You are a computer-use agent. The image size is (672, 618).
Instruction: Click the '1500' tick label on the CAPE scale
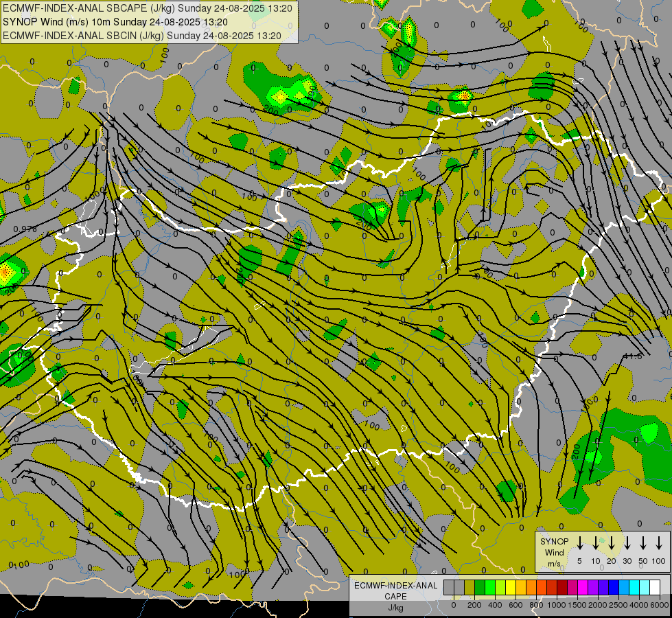click(577, 605)
